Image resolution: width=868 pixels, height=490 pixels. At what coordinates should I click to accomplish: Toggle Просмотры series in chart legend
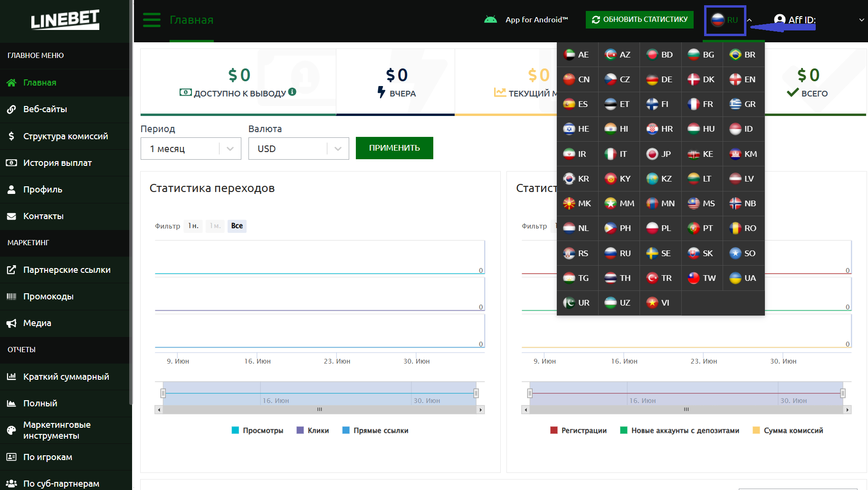point(258,431)
